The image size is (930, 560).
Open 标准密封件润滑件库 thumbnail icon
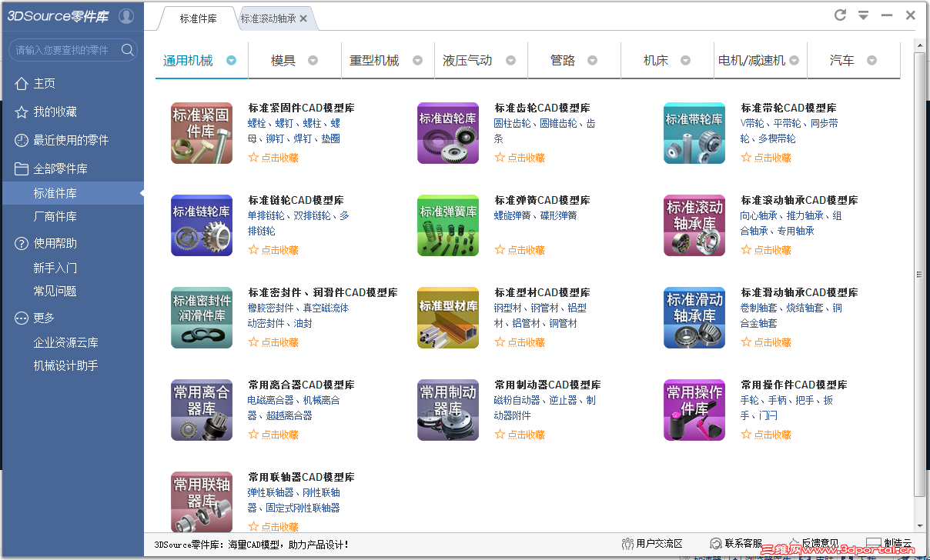[202, 318]
